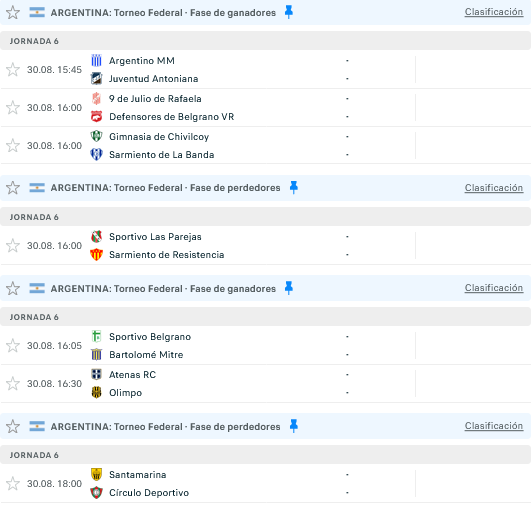Open the Gimnasia de Chivilcoy match row
Screen dimensions: 531x506
[x=266, y=146]
